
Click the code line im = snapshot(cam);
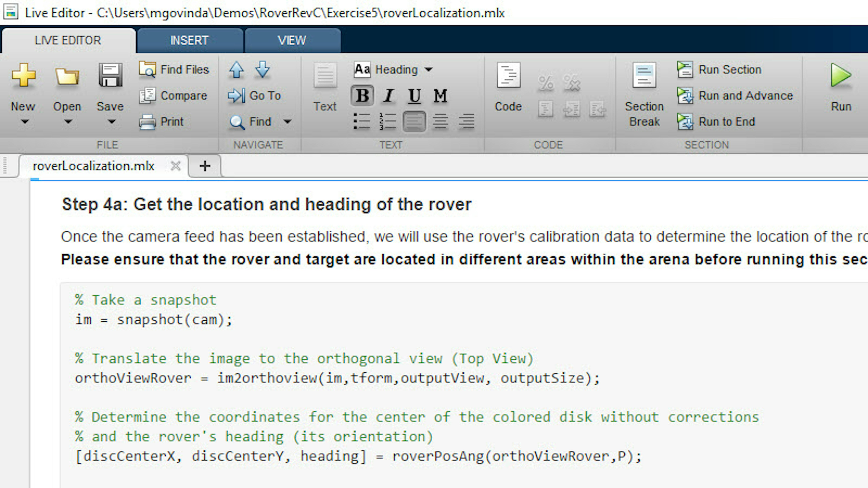(154, 320)
